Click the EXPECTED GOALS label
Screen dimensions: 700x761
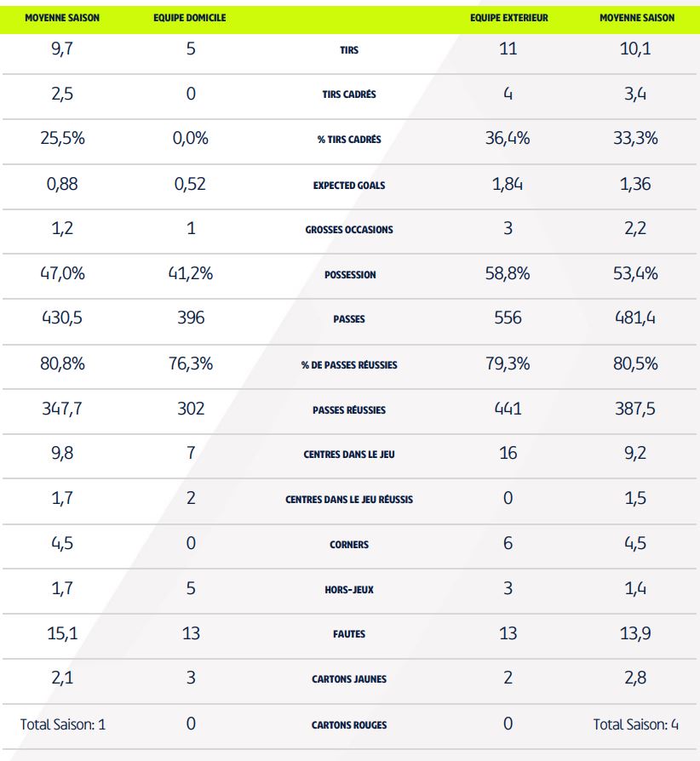(x=349, y=185)
